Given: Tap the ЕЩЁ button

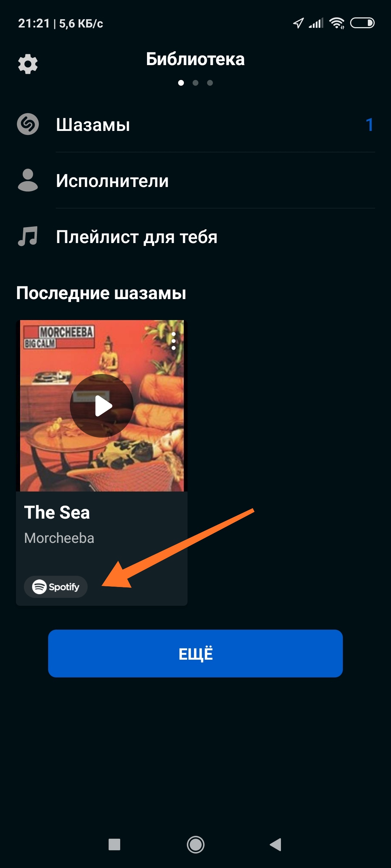Looking at the screenshot, I should coord(195,654).
